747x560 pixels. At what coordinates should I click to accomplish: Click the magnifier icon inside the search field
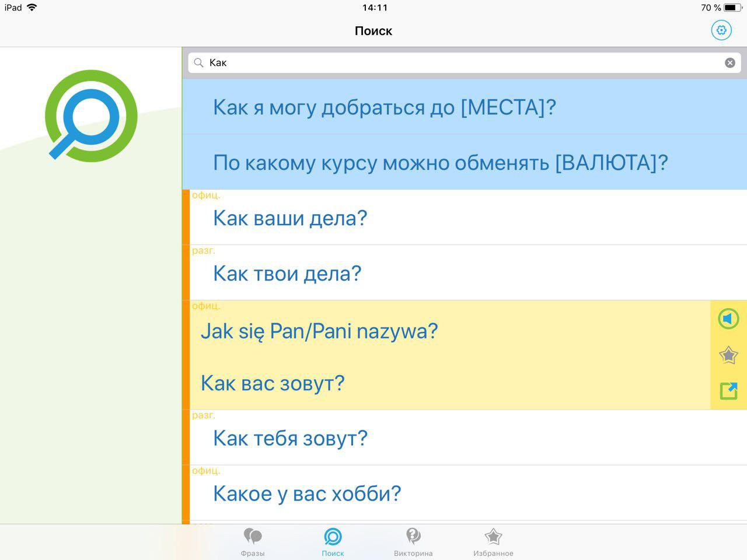click(x=198, y=62)
